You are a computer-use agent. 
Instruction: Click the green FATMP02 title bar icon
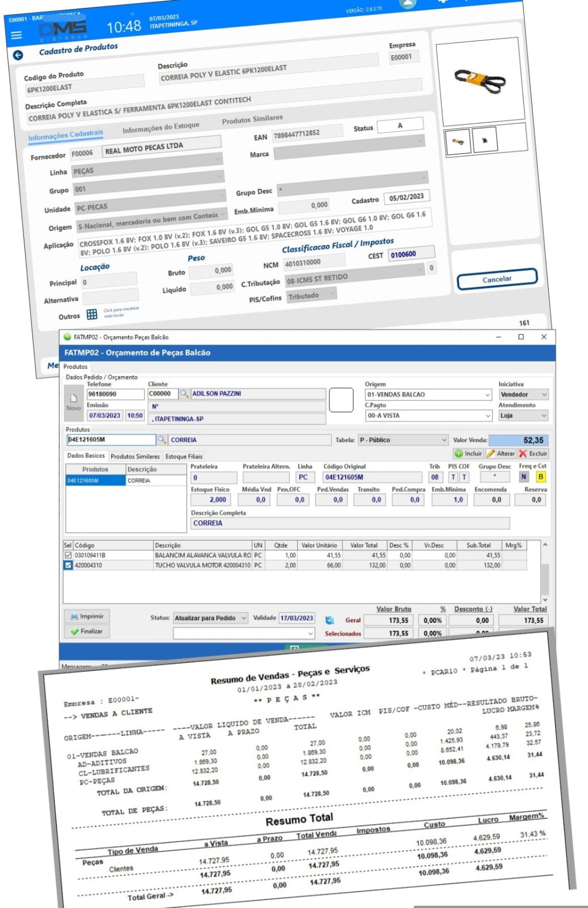pyautogui.click(x=67, y=337)
